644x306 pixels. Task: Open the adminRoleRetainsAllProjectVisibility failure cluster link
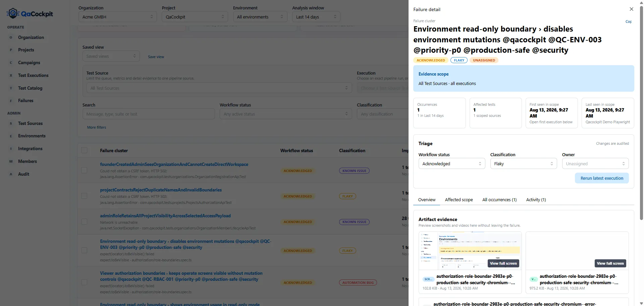click(165, 216)
